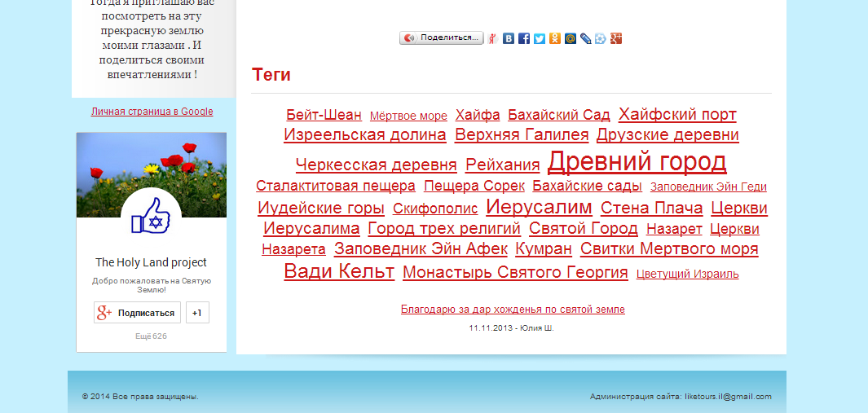Share via Moi Krug blue flower icon

(601, 38)
